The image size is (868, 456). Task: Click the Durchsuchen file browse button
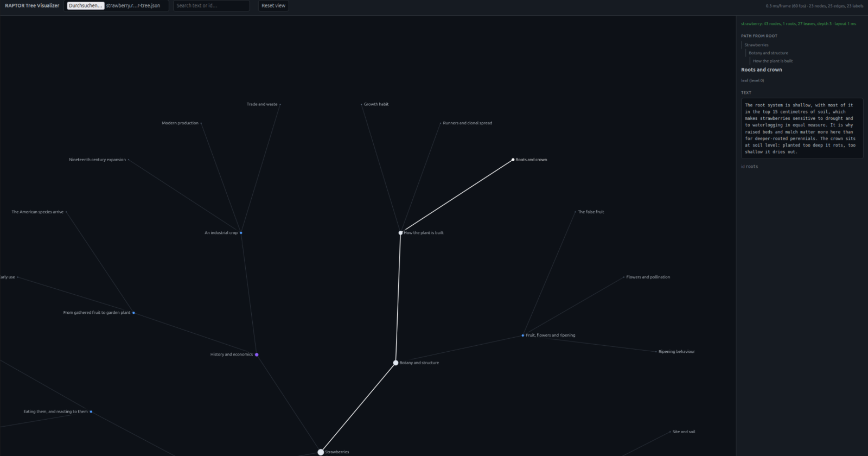[85, 5]
